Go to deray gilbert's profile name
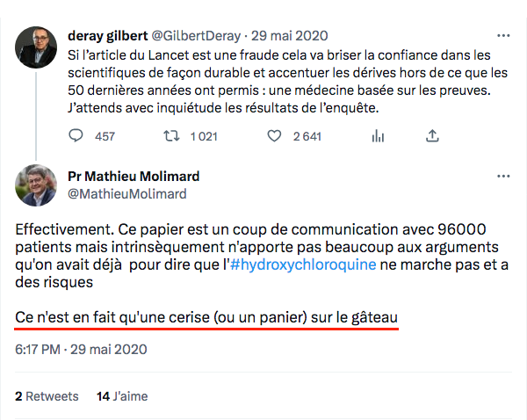527x420 pixels. pyautogui.click(x=109, y=36)
